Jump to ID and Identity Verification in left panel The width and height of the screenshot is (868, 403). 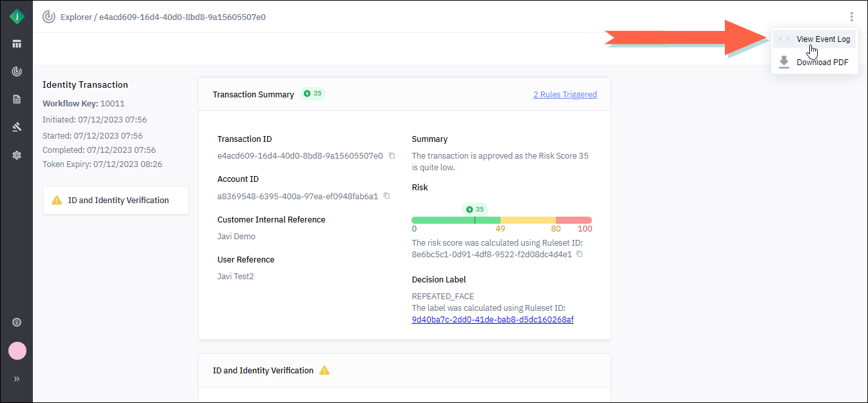pos(116,201)
